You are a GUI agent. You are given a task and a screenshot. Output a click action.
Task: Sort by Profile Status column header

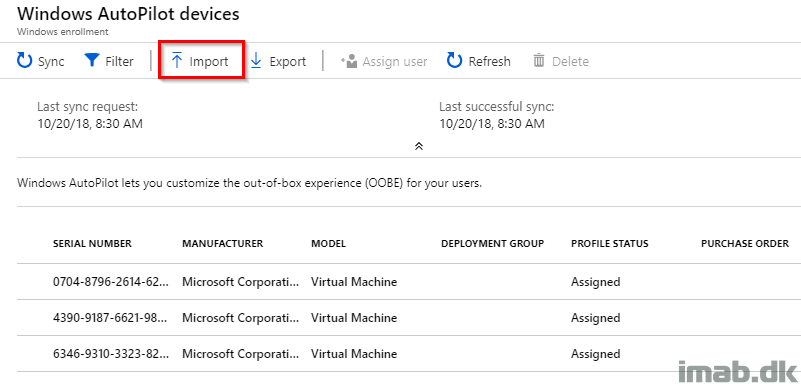pyautogui.click(x=609, y=244)
